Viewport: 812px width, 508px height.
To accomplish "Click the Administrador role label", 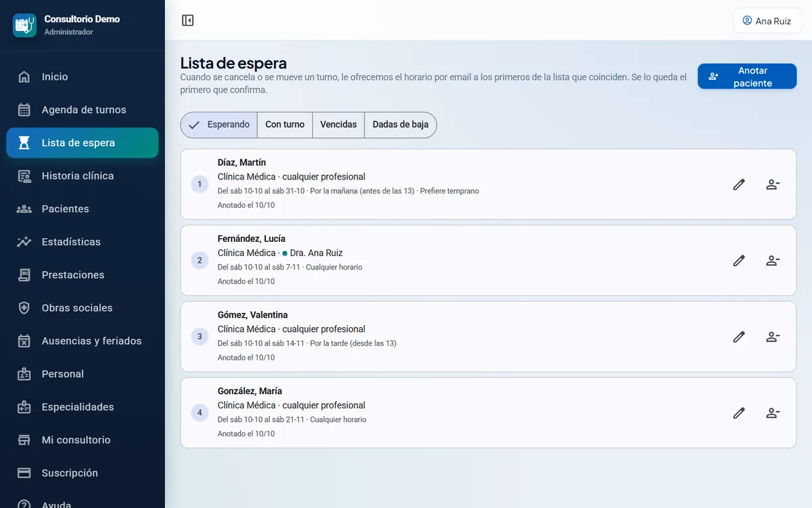I will coord(69,32).
